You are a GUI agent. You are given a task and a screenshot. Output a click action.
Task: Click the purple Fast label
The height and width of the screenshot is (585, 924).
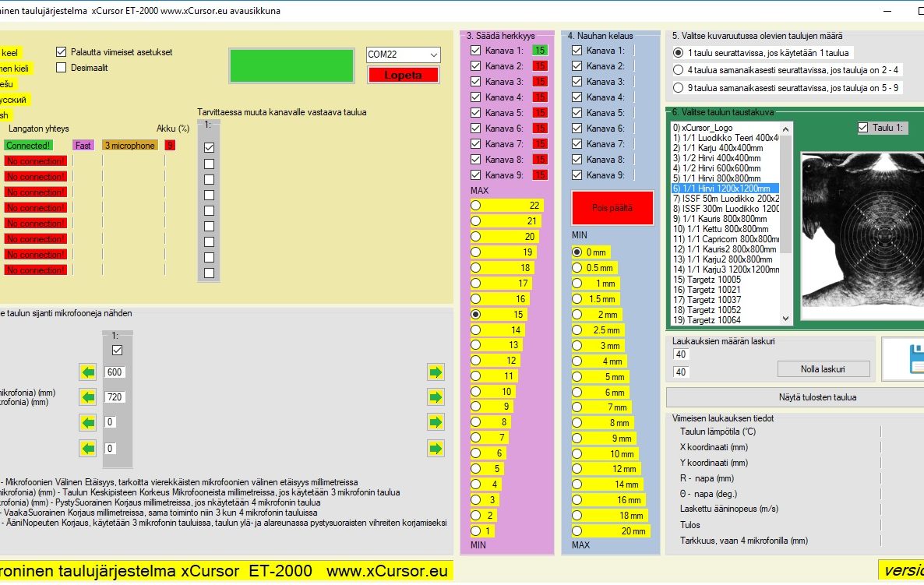pos(83,146)
